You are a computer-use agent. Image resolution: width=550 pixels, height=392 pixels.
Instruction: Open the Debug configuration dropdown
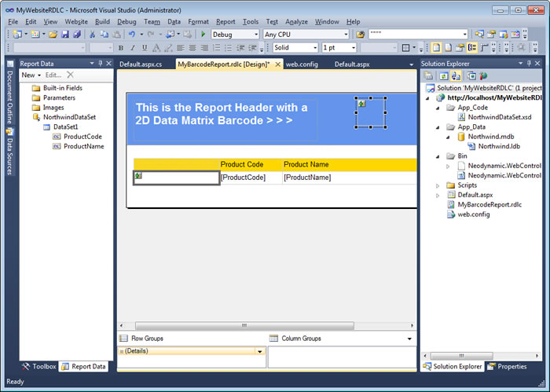pos(255,35)
